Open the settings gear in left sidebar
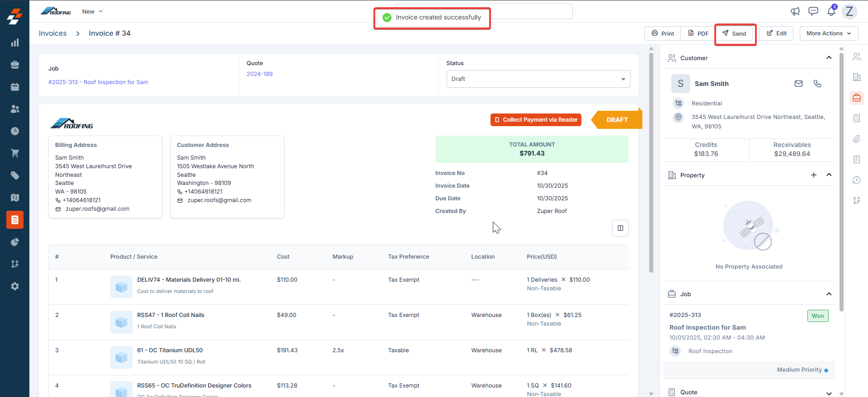 15,286
